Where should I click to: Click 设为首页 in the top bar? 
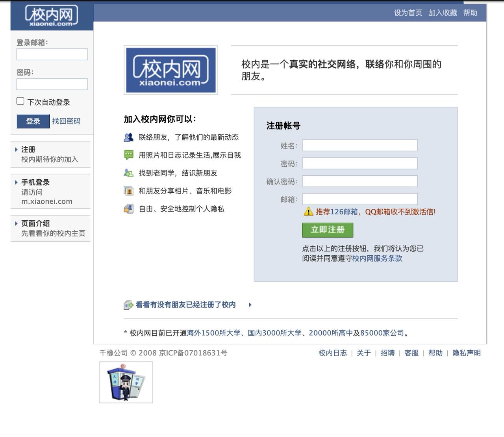(x=408, y=13)
